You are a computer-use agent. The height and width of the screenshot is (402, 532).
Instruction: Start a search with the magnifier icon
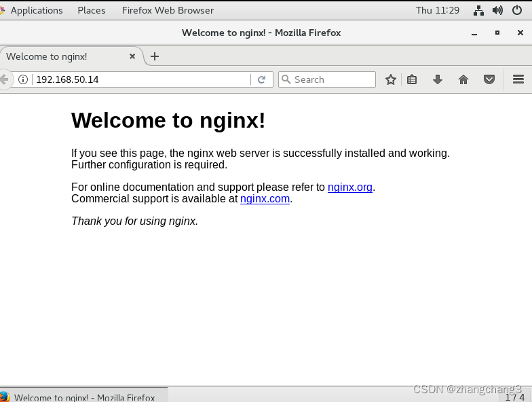[286, 79]
